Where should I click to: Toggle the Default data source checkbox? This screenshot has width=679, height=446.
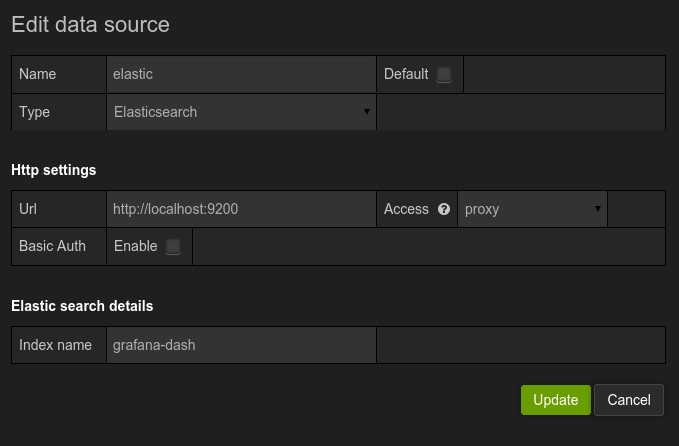tap(444, 75)
